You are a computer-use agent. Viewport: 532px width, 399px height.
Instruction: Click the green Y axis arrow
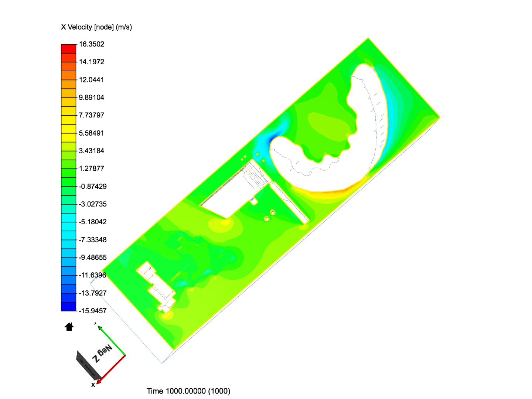[111, 340]
